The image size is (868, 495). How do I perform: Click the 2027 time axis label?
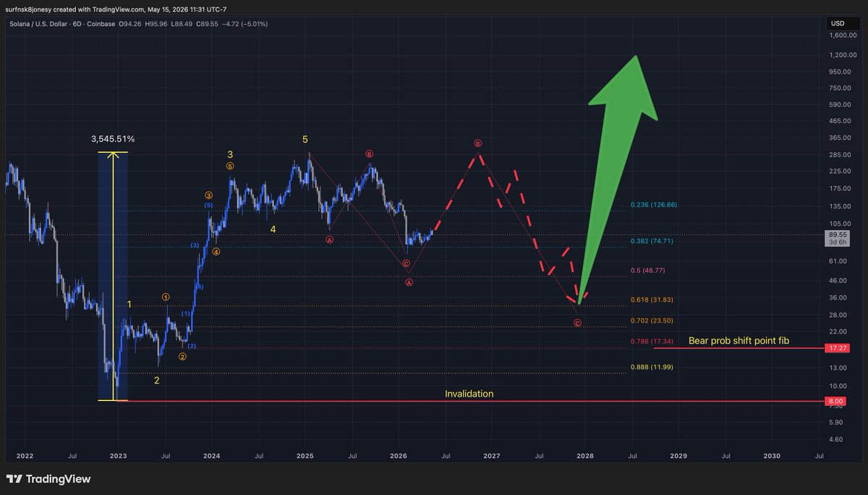click(492, 456)
